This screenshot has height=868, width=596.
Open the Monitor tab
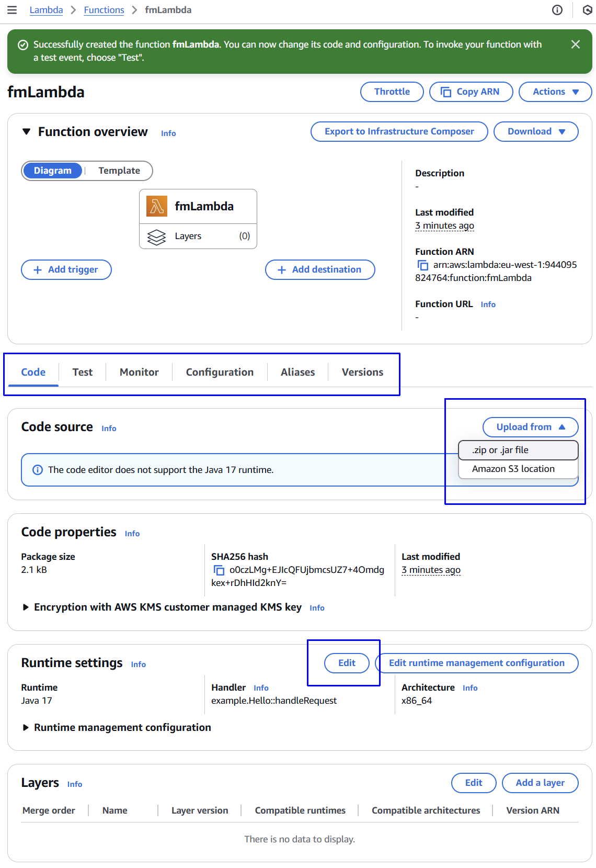[x=139, y=372]
